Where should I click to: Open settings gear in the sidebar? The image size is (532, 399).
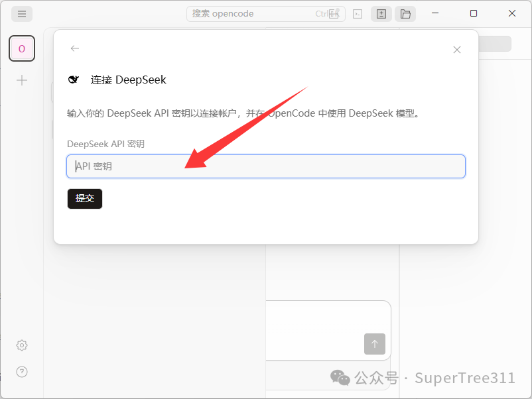[x=22, y=345]
